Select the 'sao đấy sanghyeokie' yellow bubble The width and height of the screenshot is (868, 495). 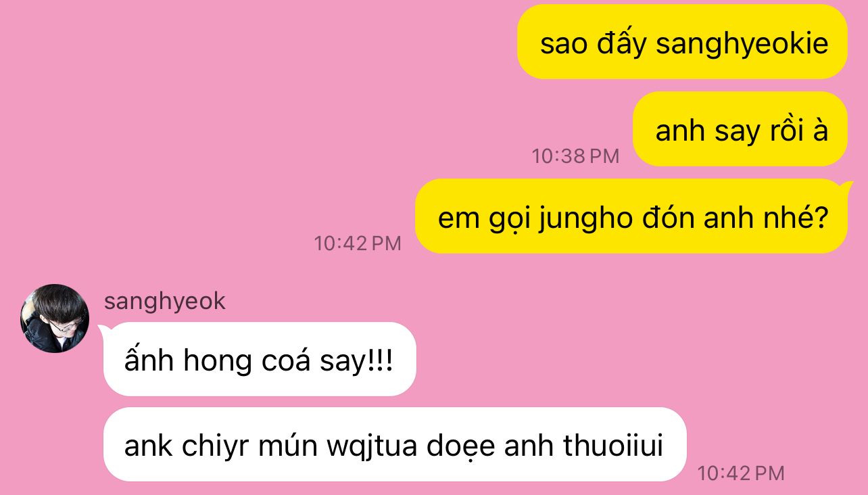(683, 42)
